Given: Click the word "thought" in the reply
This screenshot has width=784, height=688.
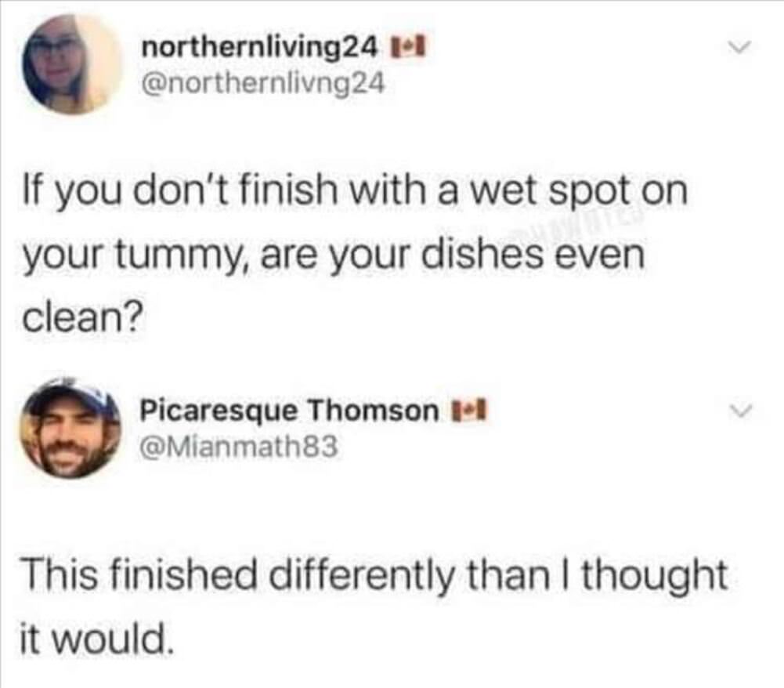Looking at the screenshot, I should pyautogui.click(x=656, y=577).
